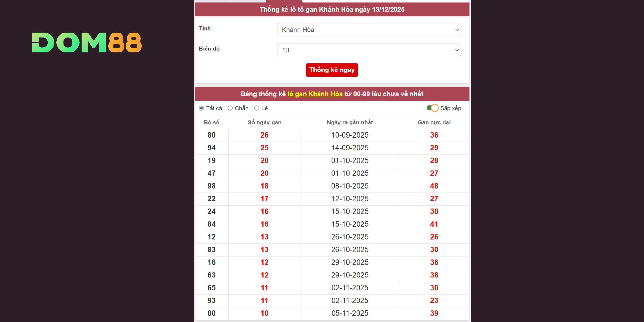Select the Lẻ radio filter
Image resolution: width=644 pixels, height=322 pixels.
pos(257,108)
